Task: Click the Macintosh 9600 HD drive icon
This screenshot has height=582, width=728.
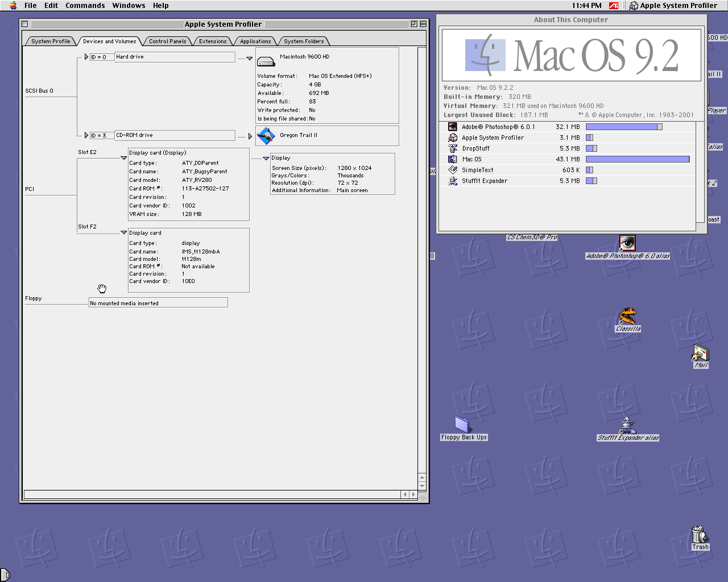Action: 266,61
